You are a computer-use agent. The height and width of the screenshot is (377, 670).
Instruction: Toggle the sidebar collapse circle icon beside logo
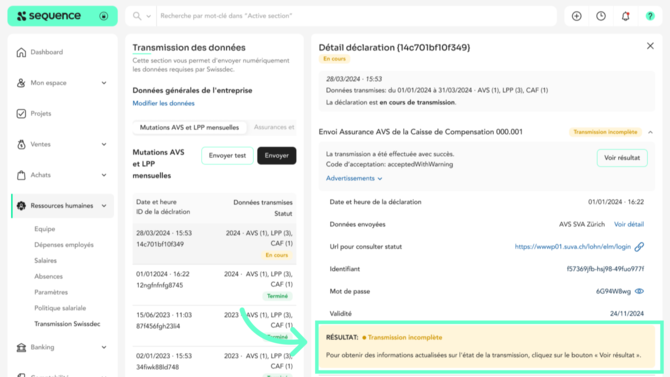pyautogui.click(x=103, y=16)
